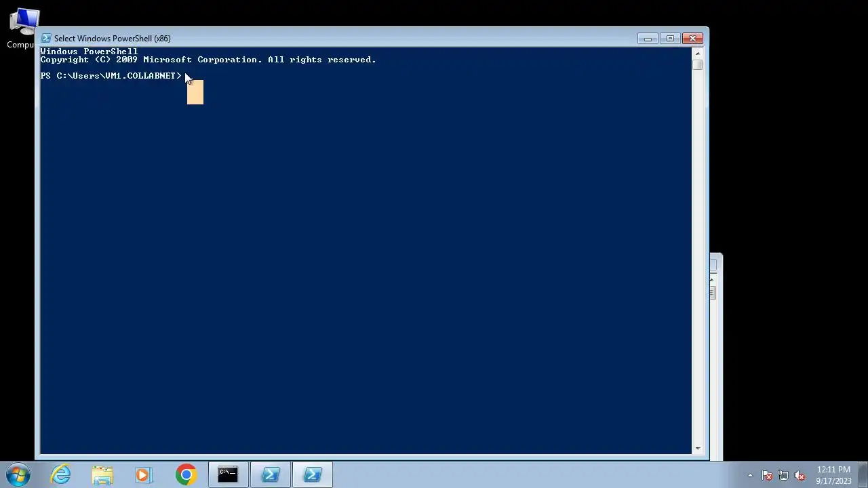The image size is (868, 488).
Task: Click the 'Windows PowerShell' banner line
Action: 89,52
